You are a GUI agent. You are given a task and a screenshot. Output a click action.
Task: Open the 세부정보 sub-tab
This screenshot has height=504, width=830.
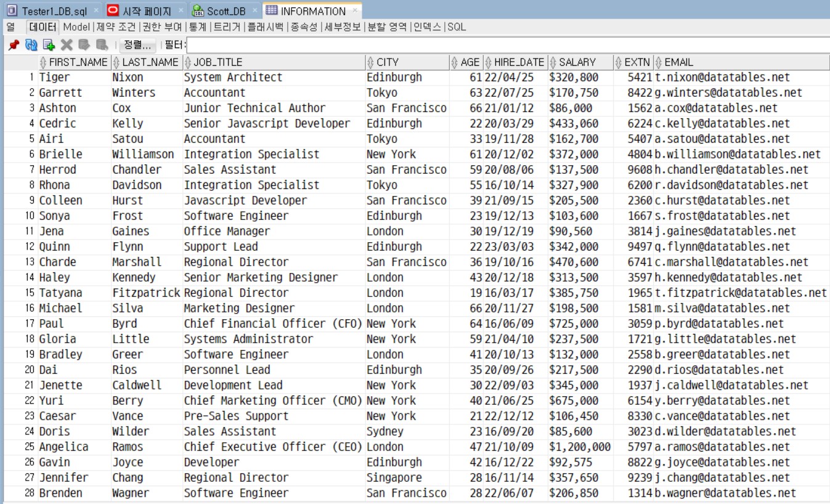pyautogui.click(x=343, y=27)
